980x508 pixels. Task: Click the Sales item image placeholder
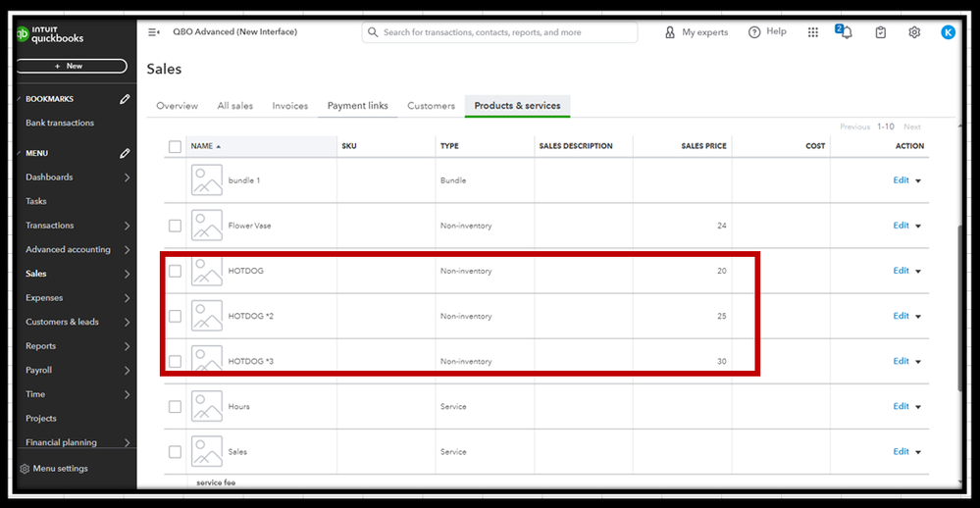[207, 451]
